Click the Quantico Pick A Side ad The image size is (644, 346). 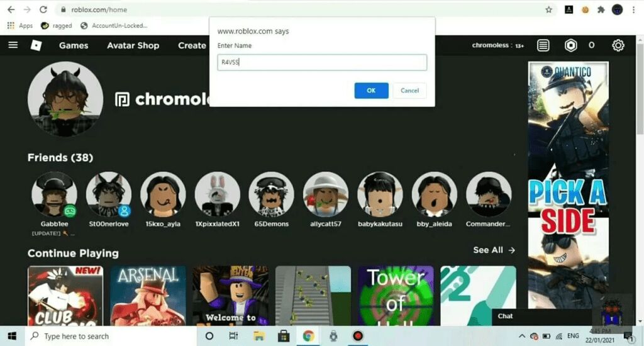569,185
